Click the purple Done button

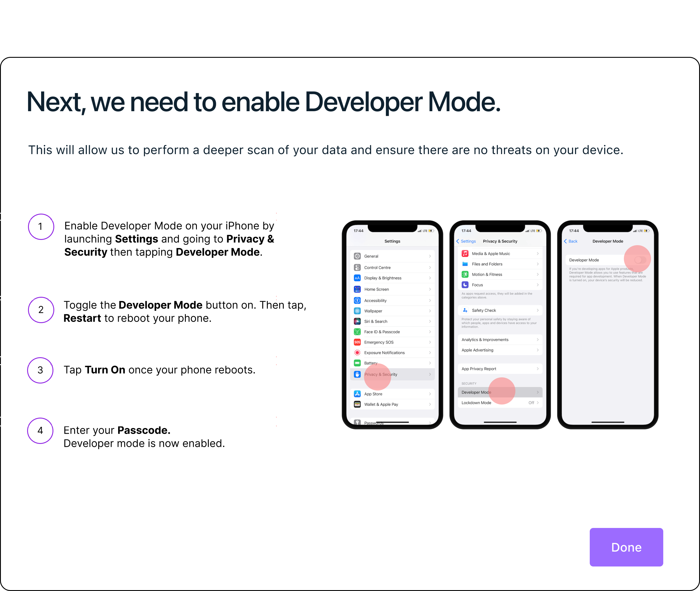point(626,547)
